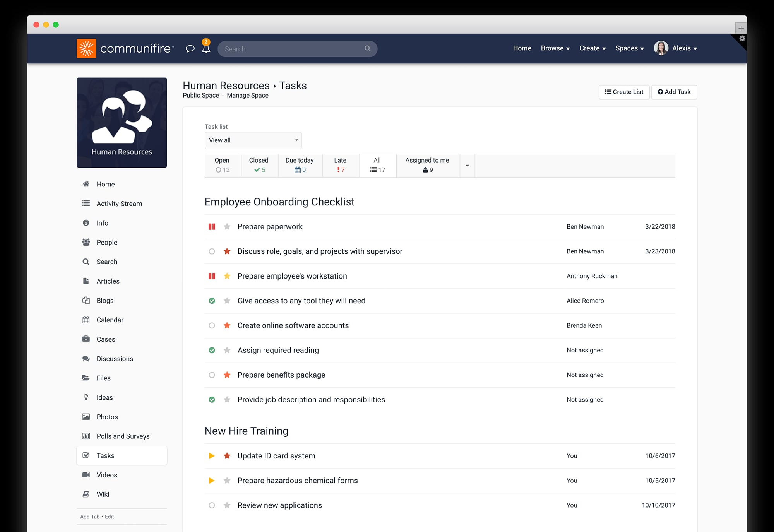Click paused status icon for Prepare employee's workstation
The image size is (774, 532).
click(212, 276)
